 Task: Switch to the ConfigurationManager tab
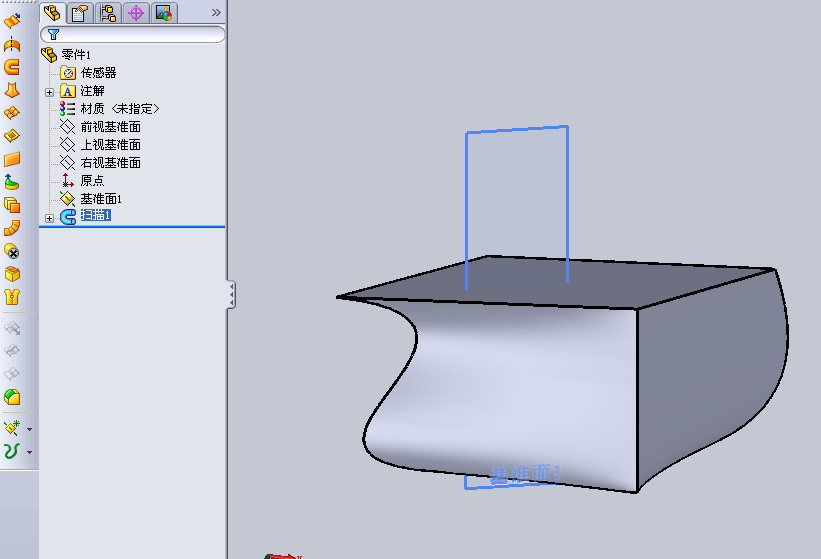(x=108, y=13)
